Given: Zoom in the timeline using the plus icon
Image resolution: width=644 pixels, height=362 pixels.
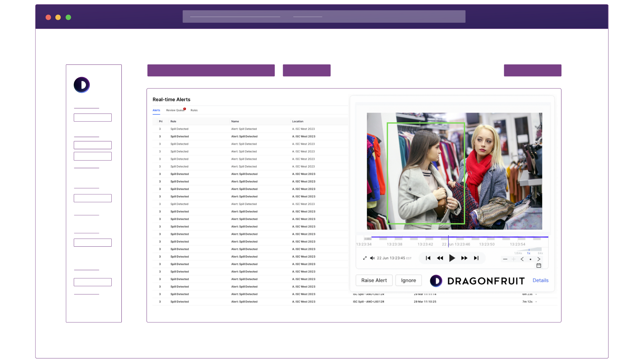Looking at the screenshot, I should (514, 259).
